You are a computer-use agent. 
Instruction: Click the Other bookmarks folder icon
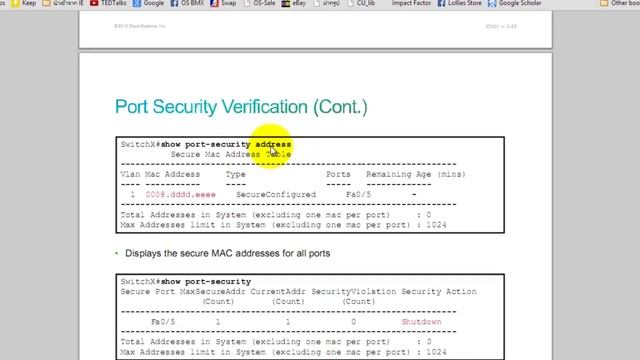(x=604, y=3)
